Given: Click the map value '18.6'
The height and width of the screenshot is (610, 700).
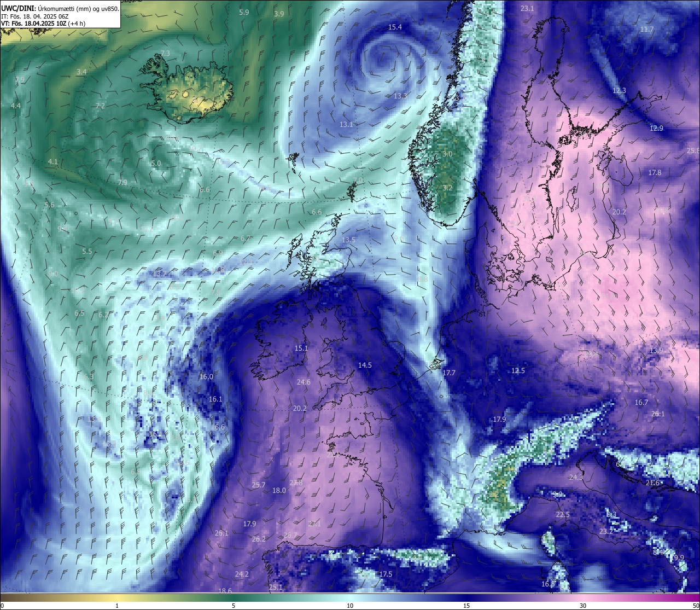Looking at the screenshot, I should pyautogui.click(x=225, y=590).
